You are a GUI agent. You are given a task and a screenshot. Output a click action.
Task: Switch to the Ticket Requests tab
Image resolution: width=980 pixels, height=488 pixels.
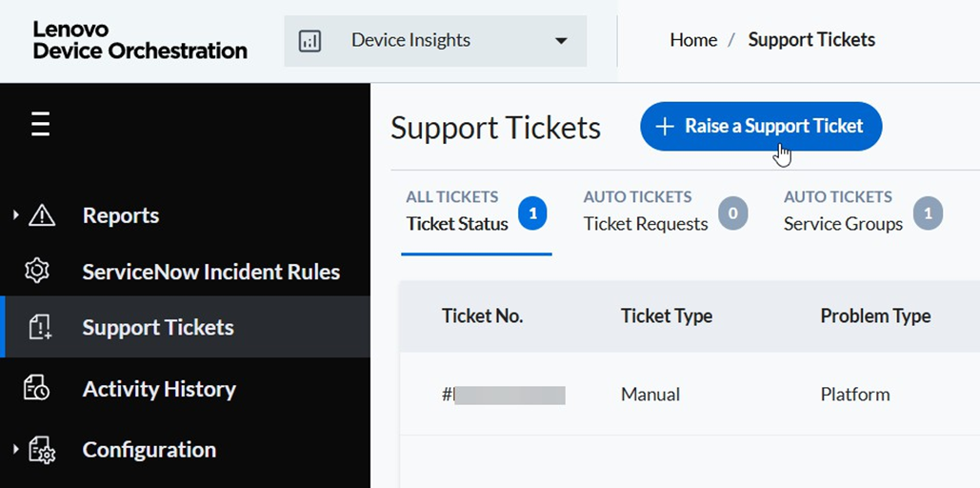tap(646, 212)
